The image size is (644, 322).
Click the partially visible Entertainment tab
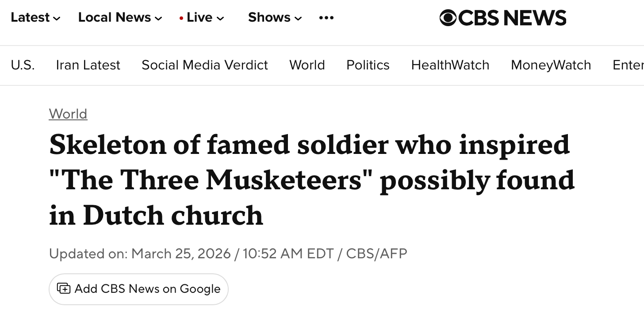tap(628, 65)
